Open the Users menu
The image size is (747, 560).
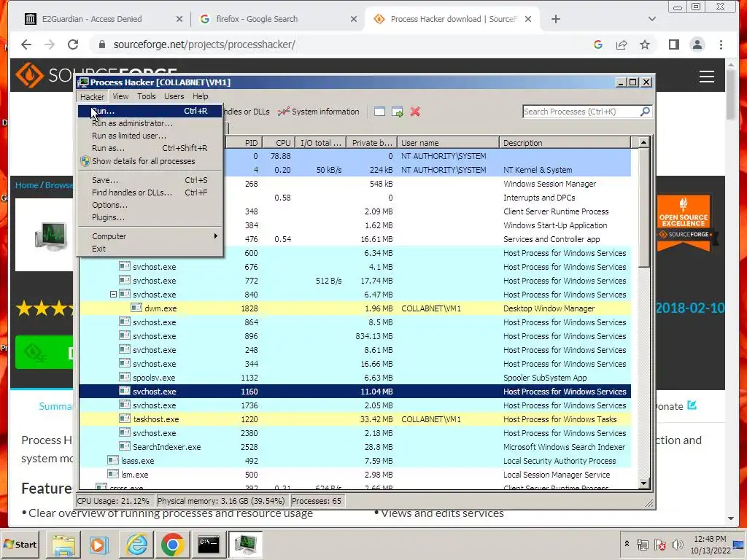pyautogui.click(x=174, y=96)
